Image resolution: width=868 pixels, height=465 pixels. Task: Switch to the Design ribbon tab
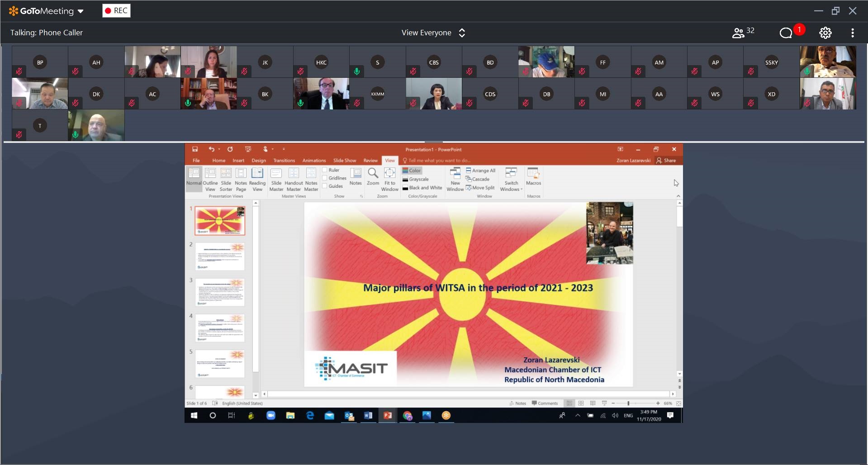point(259,161)
